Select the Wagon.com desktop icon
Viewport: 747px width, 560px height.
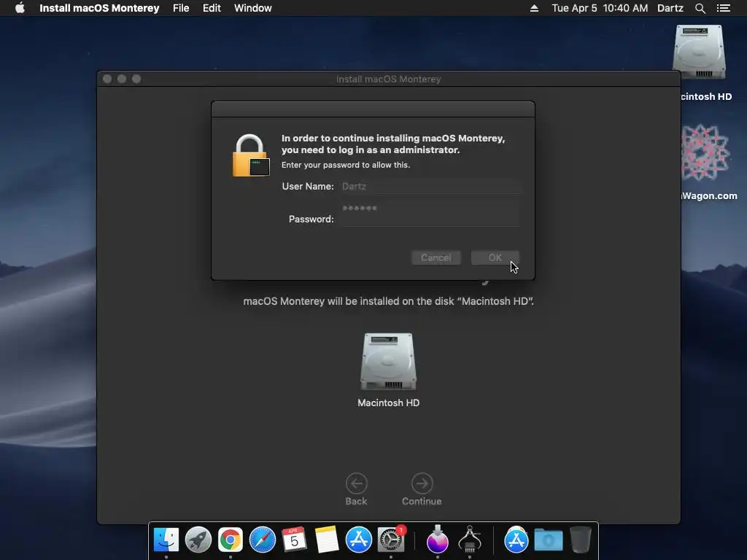(x=705, y=152)
